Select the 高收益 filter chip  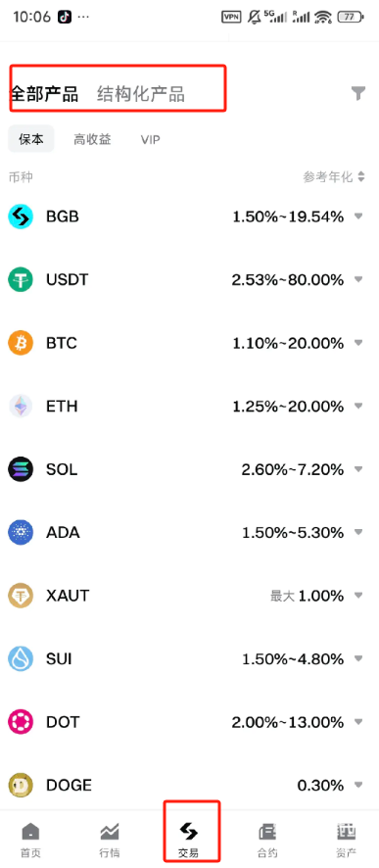92,139
